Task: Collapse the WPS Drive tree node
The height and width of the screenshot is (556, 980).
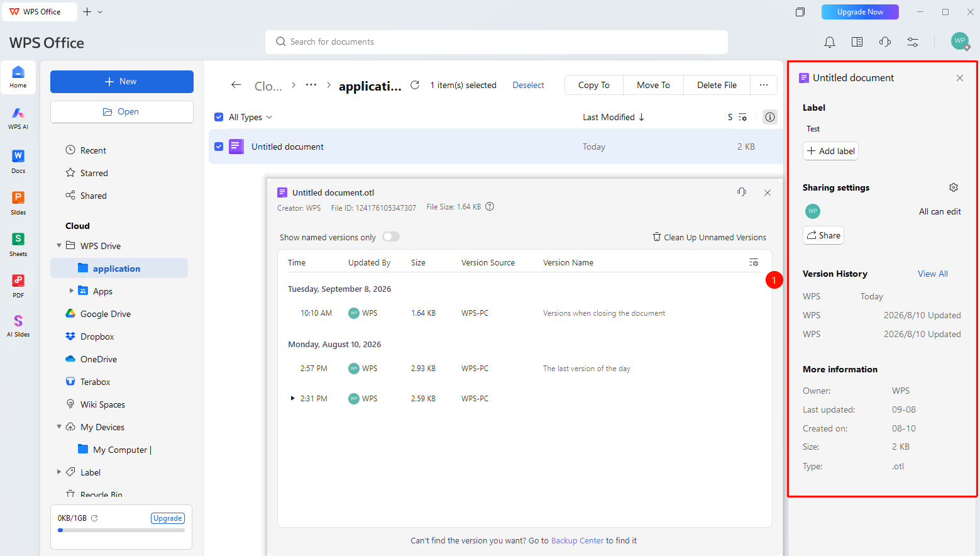Action: point(59,245)
